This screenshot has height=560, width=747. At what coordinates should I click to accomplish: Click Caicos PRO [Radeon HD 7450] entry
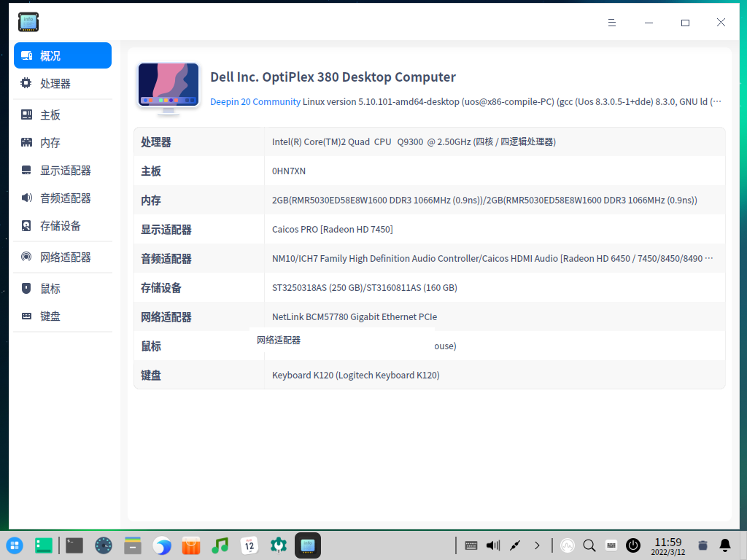[332, 229]
